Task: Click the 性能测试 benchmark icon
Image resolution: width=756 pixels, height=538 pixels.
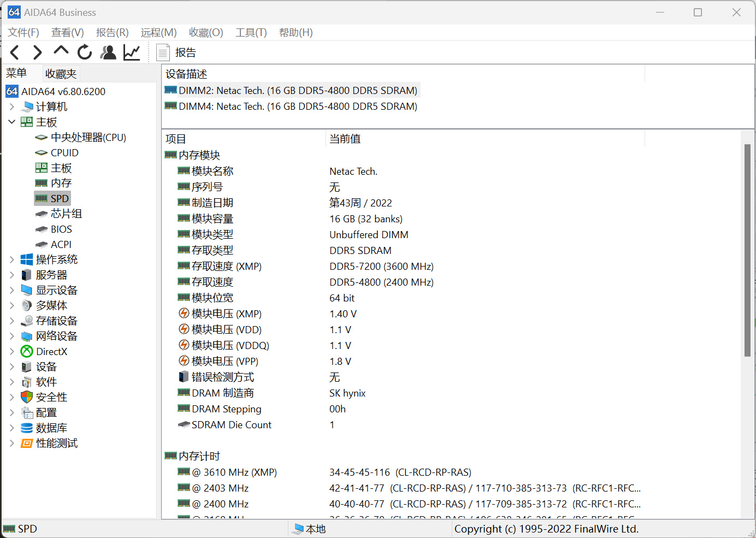Action: point(27,443)
